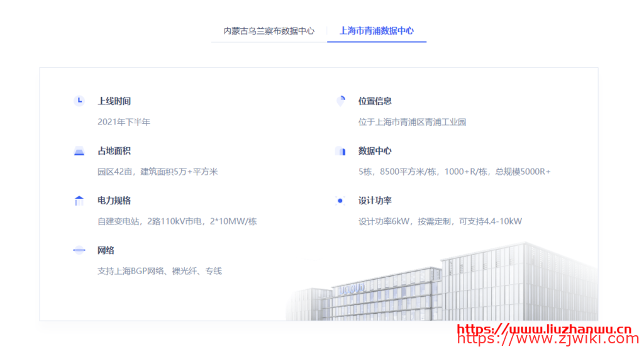The height and width of the screenshot is (349, 644).
Task: Click the 数据中心 heading
Action: tap(375, 151)
